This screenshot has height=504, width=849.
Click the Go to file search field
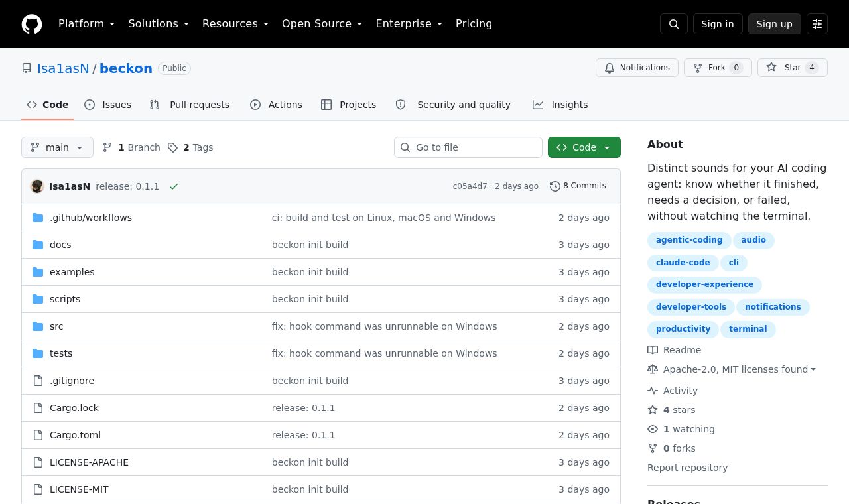tap(468, 147)
